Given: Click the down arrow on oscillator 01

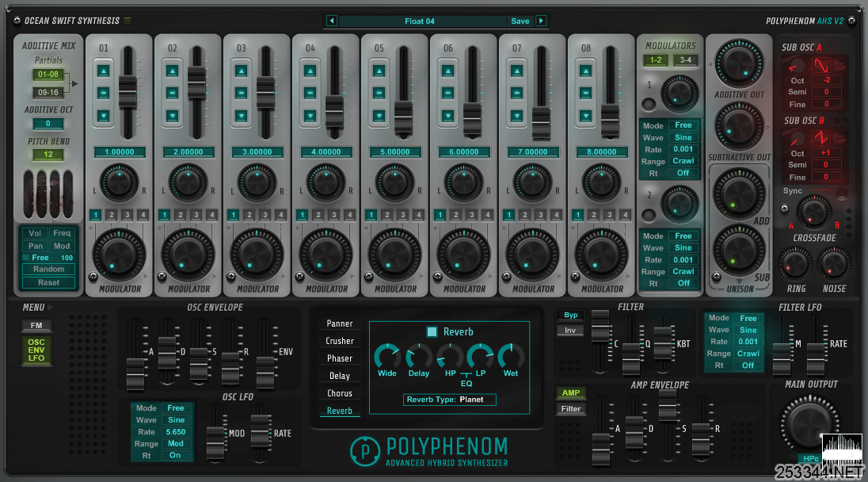Looking at the screenshot, I should (104, 116).
